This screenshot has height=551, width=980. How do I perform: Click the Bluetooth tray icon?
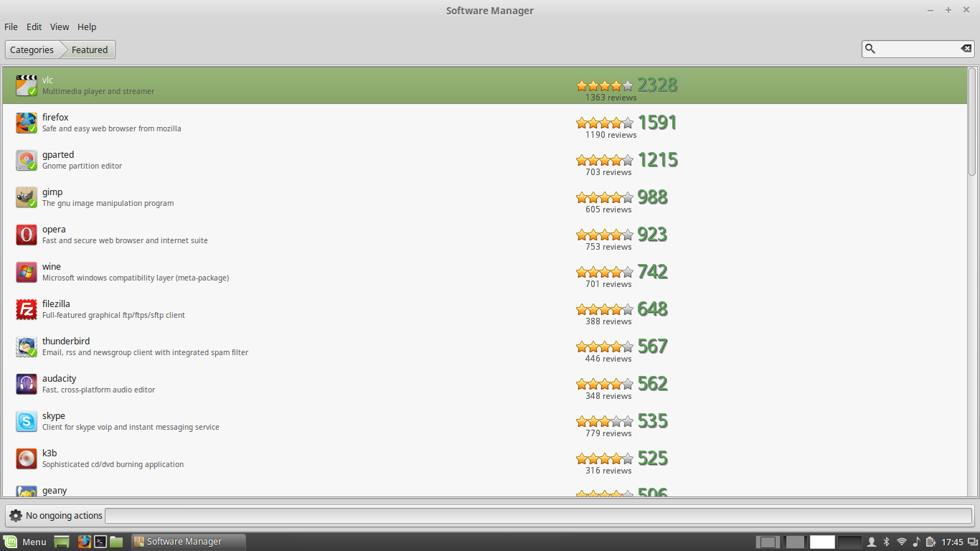[x=886, y=542]
